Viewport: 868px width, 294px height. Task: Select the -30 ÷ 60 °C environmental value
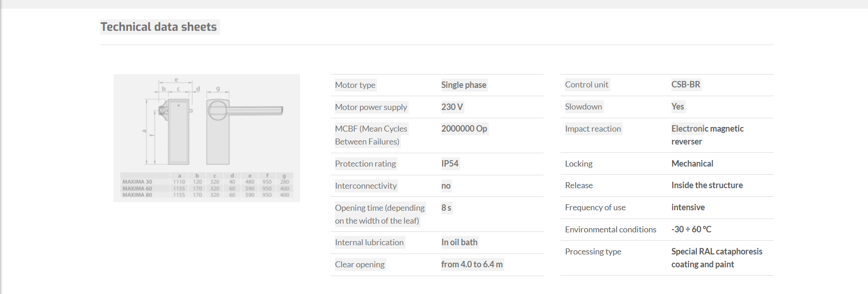click(691, 230)
